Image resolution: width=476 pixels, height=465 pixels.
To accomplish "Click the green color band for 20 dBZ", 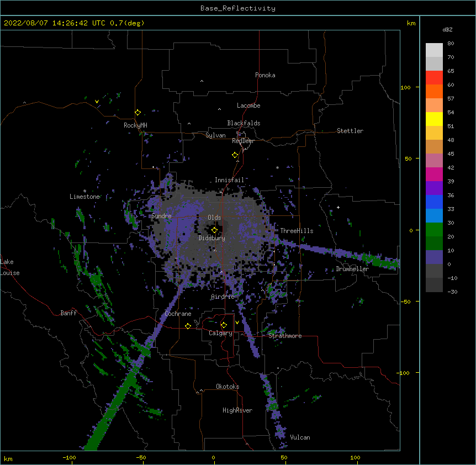I will [x=434, y=230].
